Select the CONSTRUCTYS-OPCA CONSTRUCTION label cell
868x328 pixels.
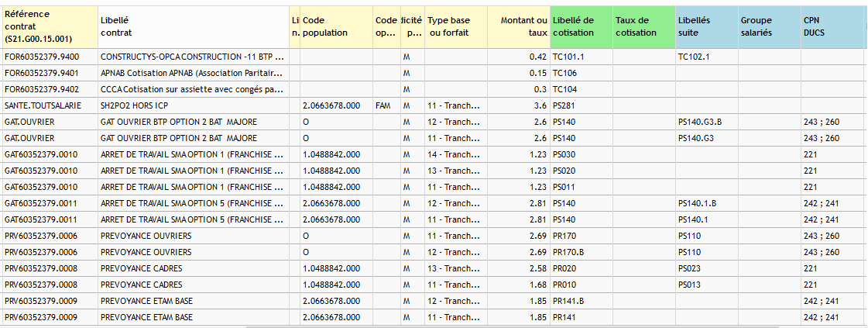[x=194, y=57]
